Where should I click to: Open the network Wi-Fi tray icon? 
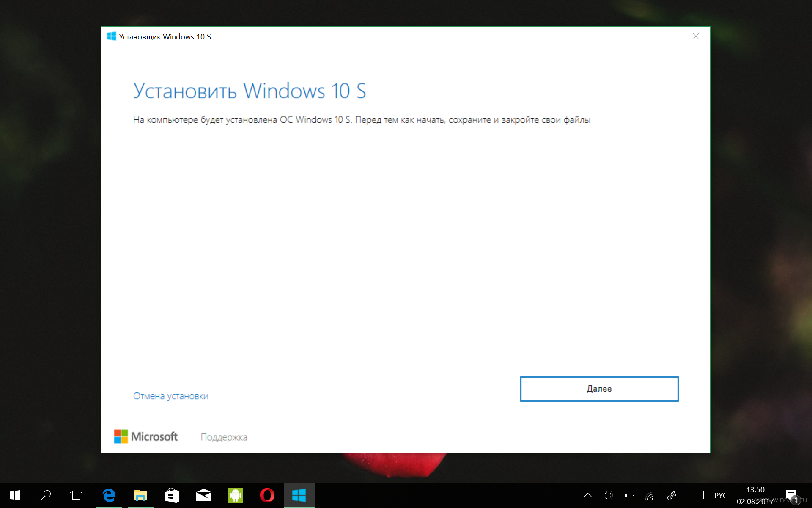click(650, 495)
